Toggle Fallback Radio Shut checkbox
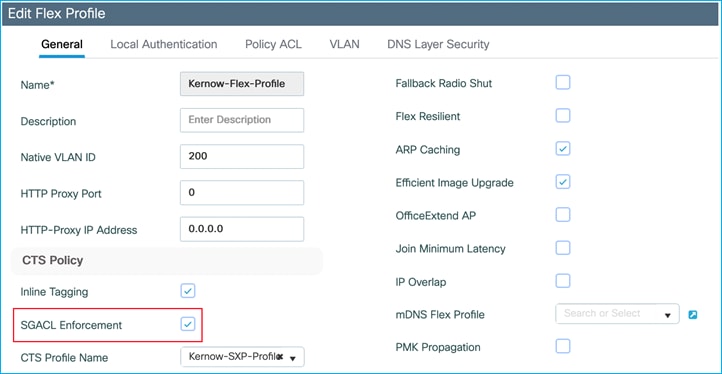Viewport: 722px width, 374px height. [563, 83]
